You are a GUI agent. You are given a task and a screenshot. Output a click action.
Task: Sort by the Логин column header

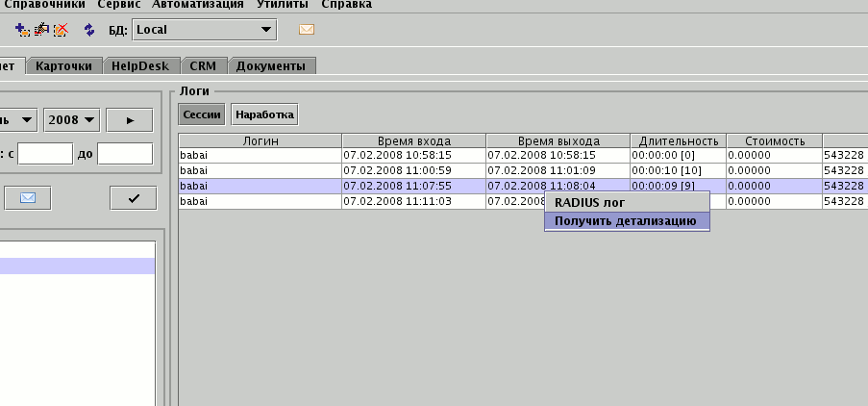tap(260, 140)
